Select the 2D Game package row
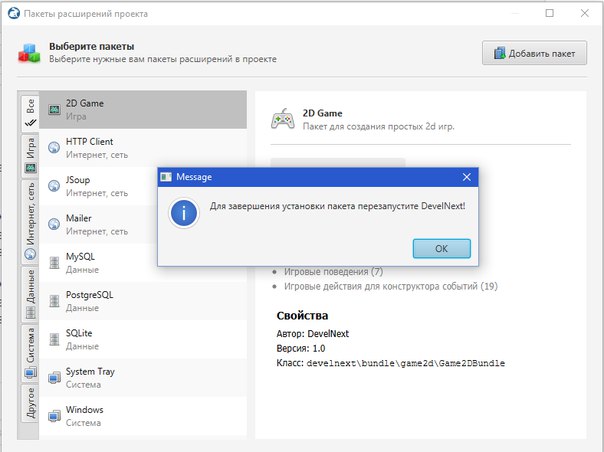 pos(143,110)
